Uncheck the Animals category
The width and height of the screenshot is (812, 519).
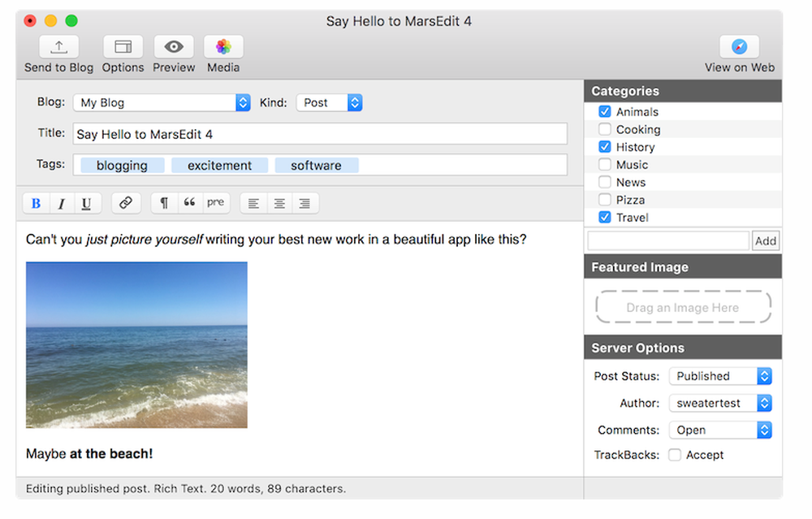coord(604,111)
